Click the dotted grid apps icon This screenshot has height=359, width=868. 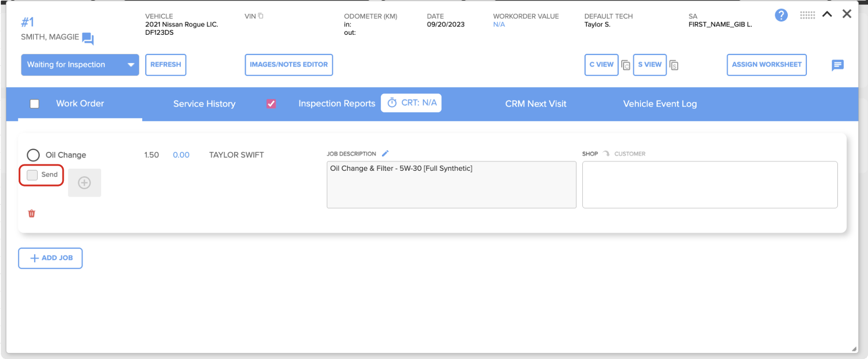(x=807, y=15)
